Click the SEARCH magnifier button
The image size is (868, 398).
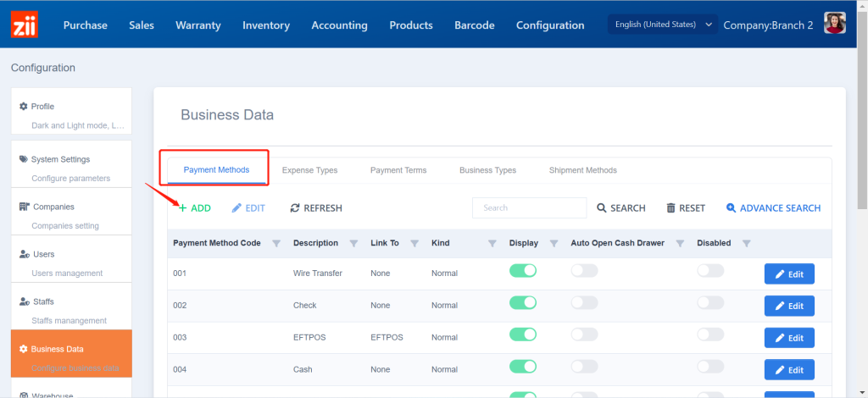tap(621, 207)
